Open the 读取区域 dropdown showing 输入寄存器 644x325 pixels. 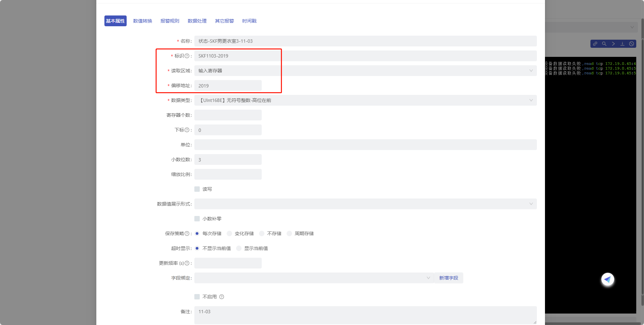365,71
